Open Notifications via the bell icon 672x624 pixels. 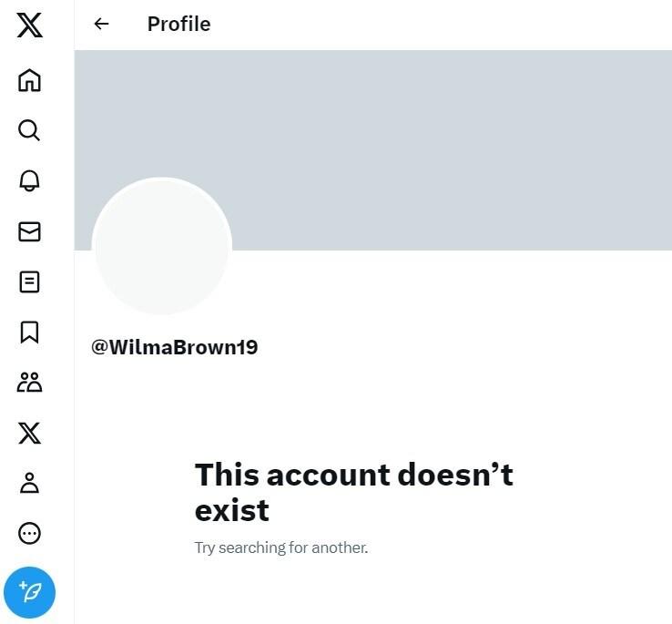coord(29,180)
